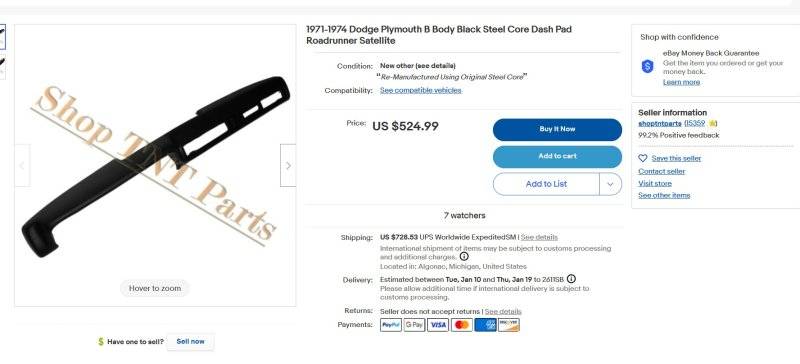Expand the Add to List dropdown arrow

coord(610,184)
